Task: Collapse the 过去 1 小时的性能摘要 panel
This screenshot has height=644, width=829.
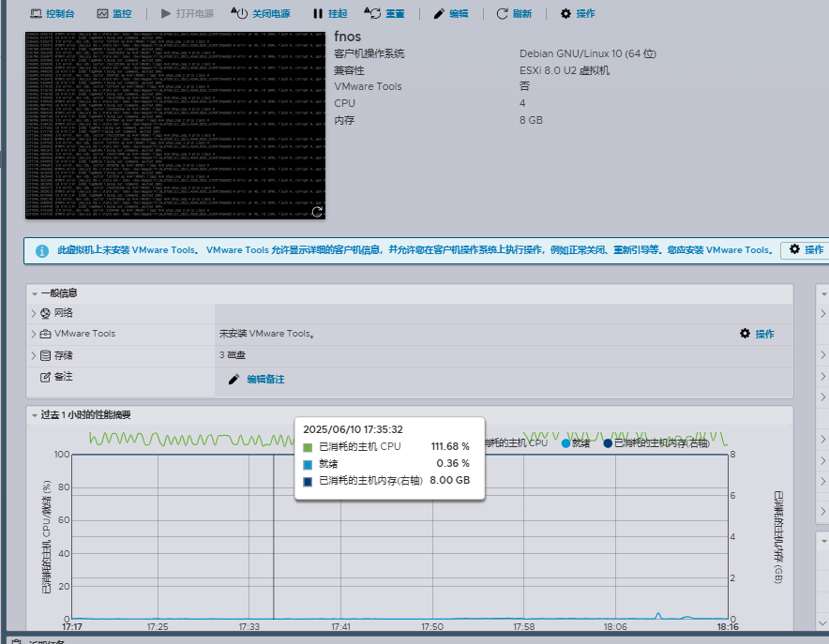Action: (35, 414)
